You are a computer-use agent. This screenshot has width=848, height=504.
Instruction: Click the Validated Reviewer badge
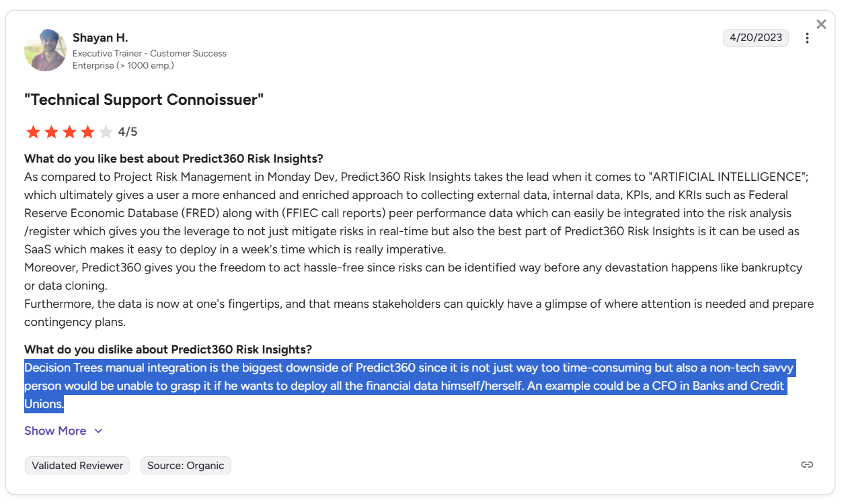(x=77, y=466)
